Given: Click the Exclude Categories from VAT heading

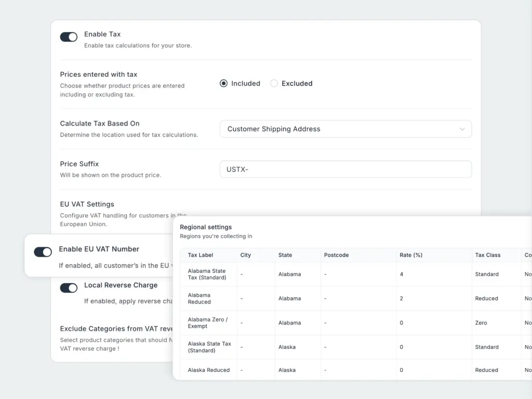Looking at the screenshot, I should (x=116, y=329).
